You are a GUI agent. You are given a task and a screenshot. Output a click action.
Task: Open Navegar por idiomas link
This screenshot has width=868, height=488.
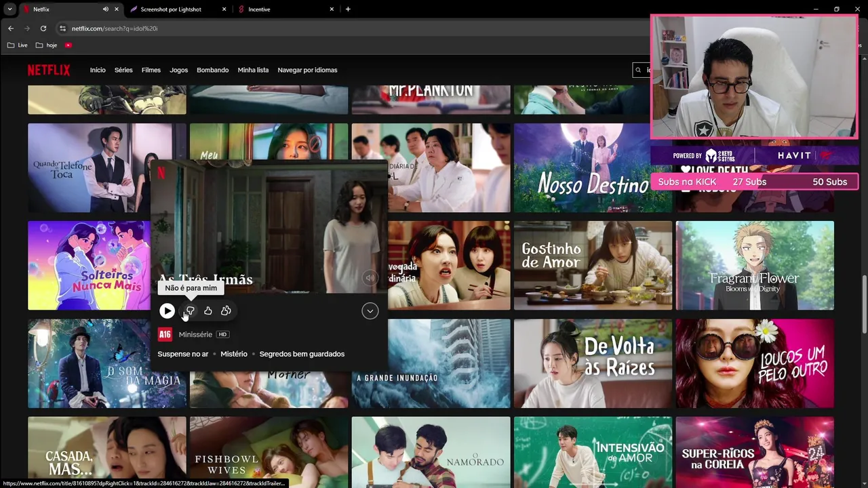point(307,70)
